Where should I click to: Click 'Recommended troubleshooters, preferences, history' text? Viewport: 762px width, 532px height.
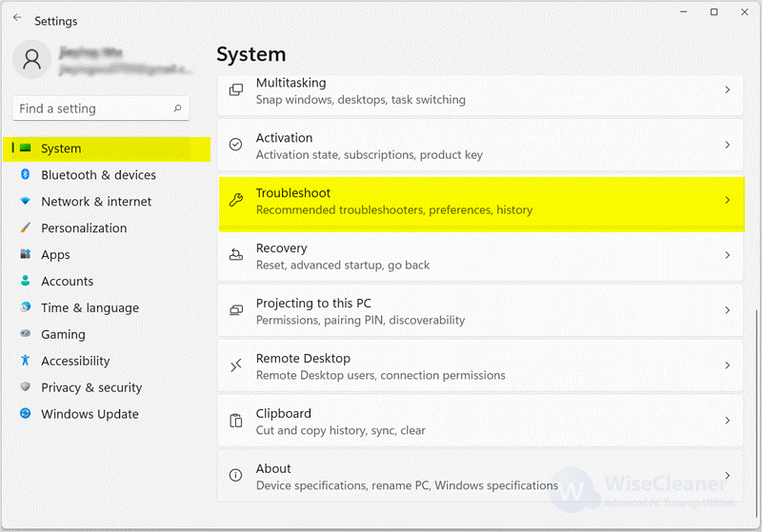pos(394,209)
